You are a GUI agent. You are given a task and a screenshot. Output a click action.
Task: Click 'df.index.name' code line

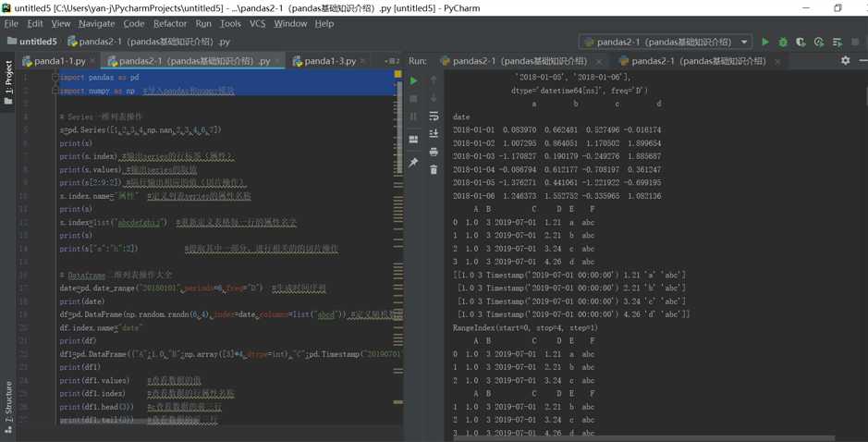coord(101,328)
